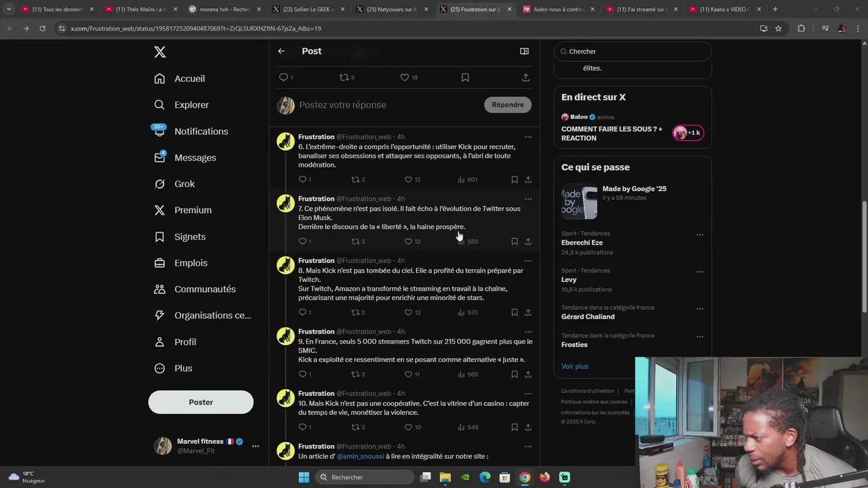Open Chrome from taskbar

[525, 477]
